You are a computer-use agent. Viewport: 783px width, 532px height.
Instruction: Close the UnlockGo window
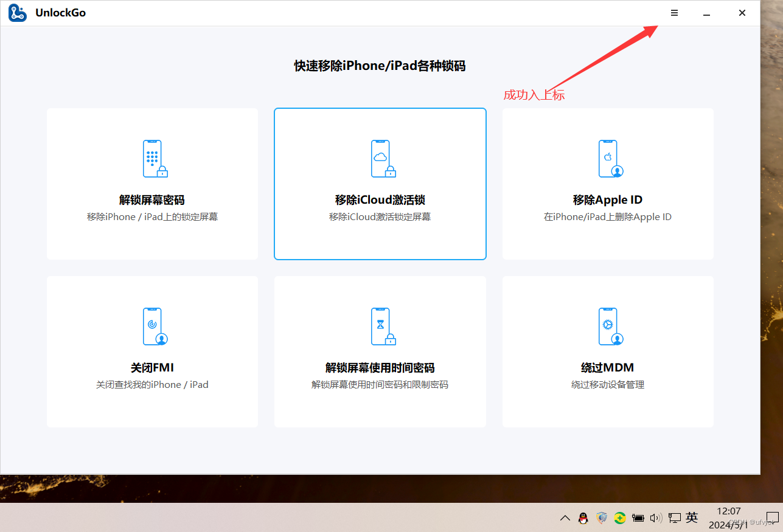[x=742, y=13]
